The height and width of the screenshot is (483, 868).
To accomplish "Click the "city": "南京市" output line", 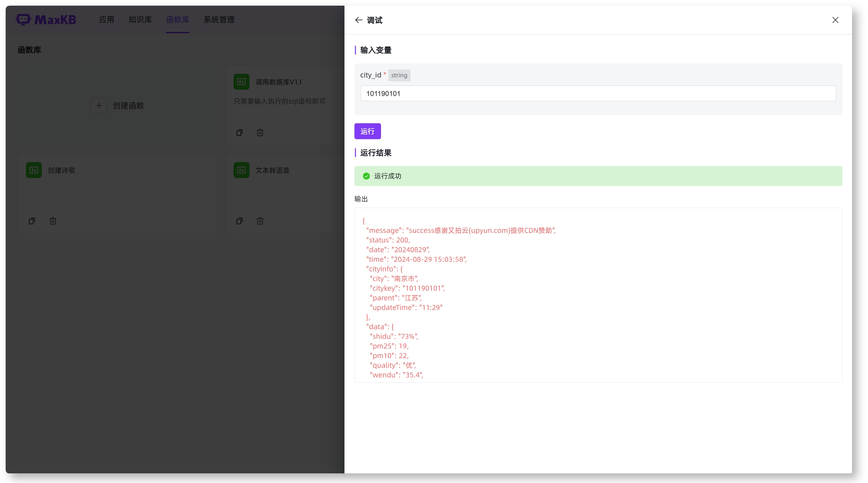I will tap(394, 278).
